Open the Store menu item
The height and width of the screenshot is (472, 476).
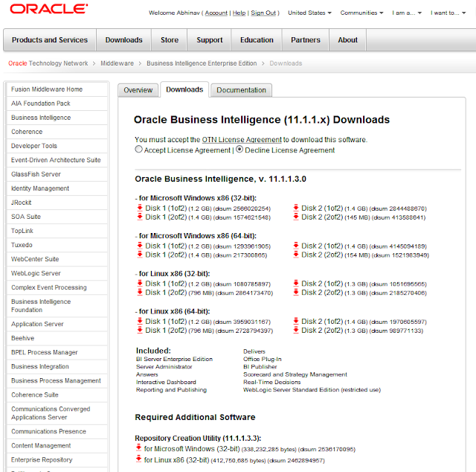(170, 39)
